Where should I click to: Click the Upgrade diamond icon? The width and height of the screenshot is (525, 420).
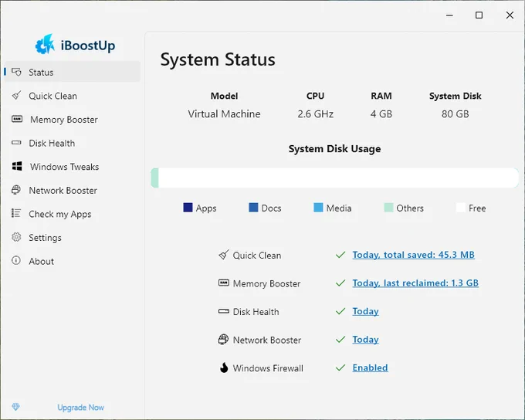tap(15, 407)
